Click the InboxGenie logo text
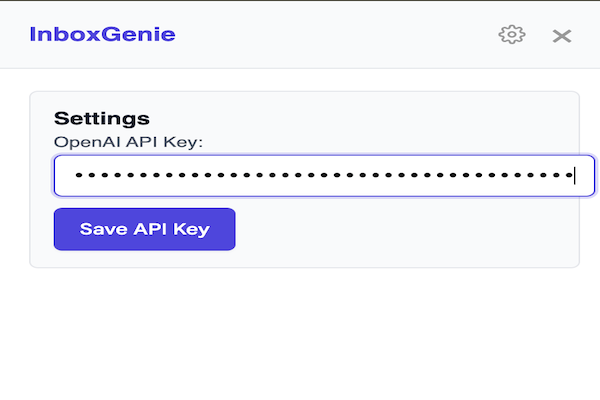The width and height of the screenshot is (600, 400). pyautogui.click(x=103, y=34)
